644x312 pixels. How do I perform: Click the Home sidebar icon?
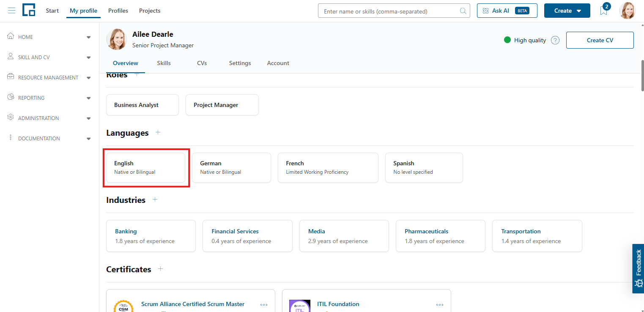(x=11, y=36)
